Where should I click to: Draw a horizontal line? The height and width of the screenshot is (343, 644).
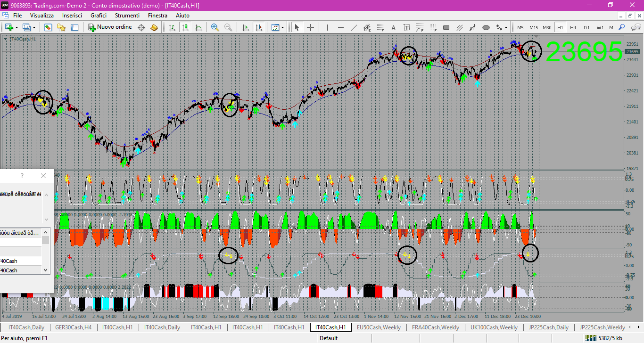coord(341,27)
